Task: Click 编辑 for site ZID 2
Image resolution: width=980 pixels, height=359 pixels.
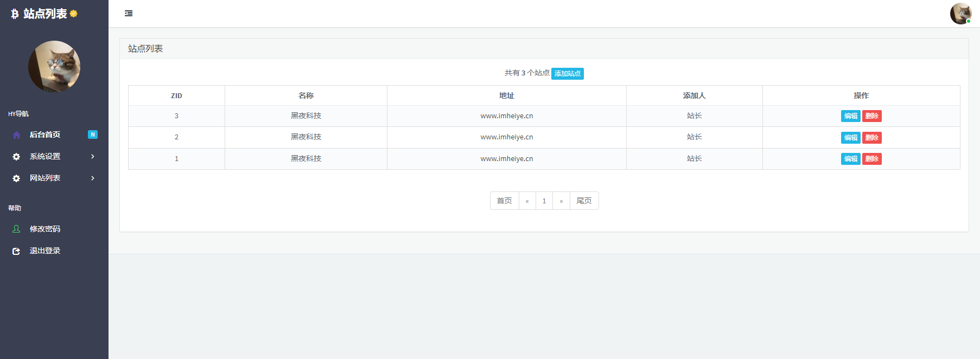Action: point(850,138)
